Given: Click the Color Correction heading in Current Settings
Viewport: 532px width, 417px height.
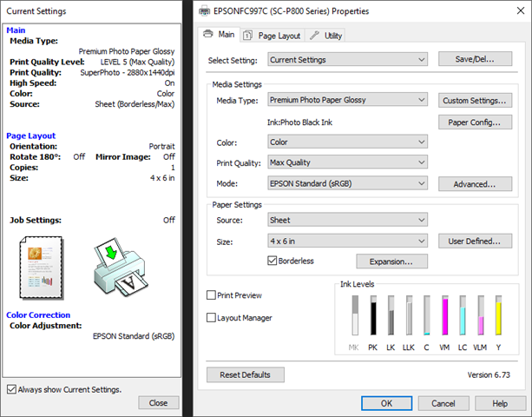Looking at the screenshot, I should [x=38, y=314].
